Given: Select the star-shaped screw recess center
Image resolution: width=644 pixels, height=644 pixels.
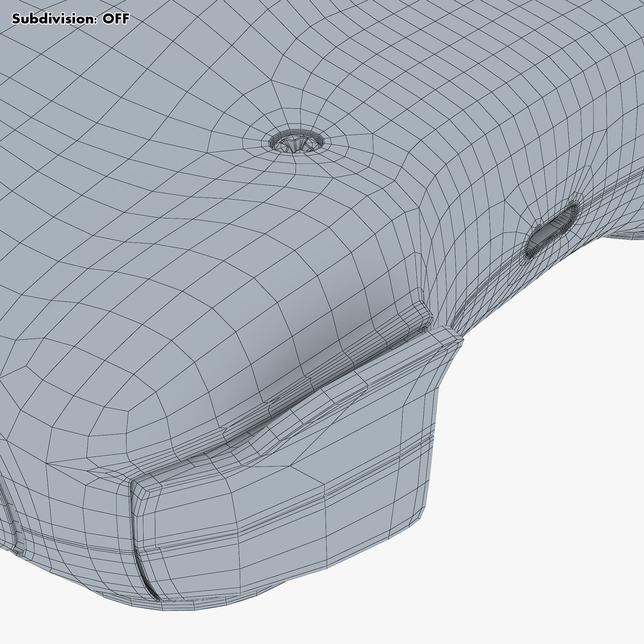Looking at the screenshot, I should [x=295, y=145].
